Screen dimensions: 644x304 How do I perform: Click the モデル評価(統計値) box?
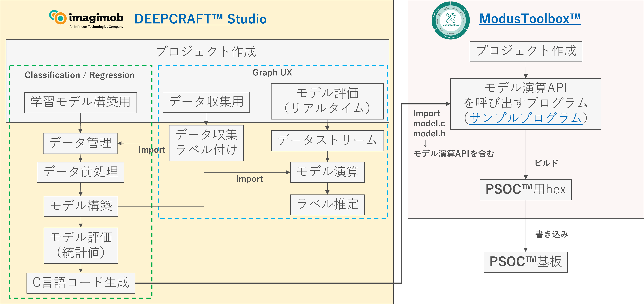tap(81, 245)
